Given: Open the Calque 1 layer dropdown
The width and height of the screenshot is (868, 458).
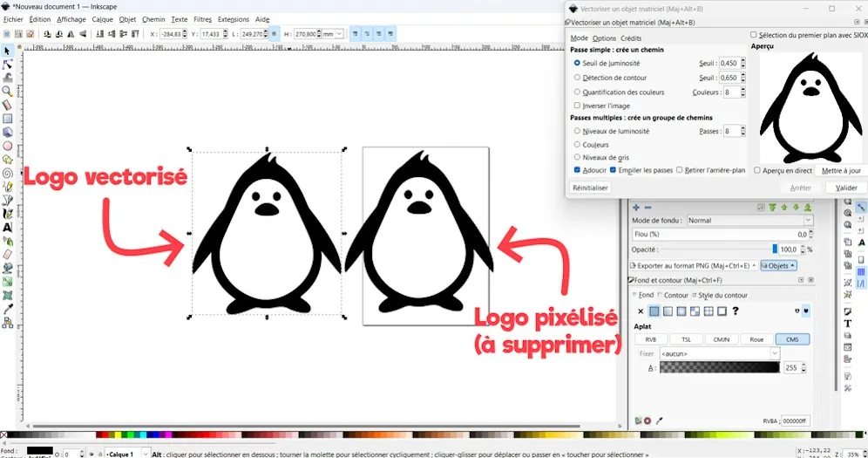Looking at the screenshot, I should coord(126,455).
